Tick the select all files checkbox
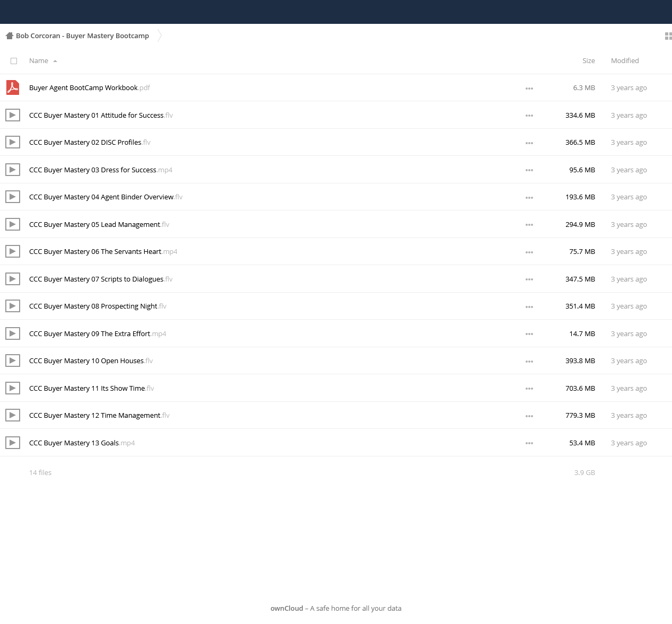672x624 pixels. coord(14,61)
